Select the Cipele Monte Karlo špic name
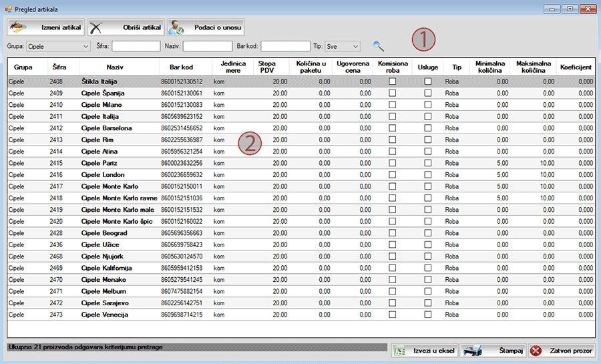Screen dimensions: 601x364 pyautogui.click(x=117, y=222)
